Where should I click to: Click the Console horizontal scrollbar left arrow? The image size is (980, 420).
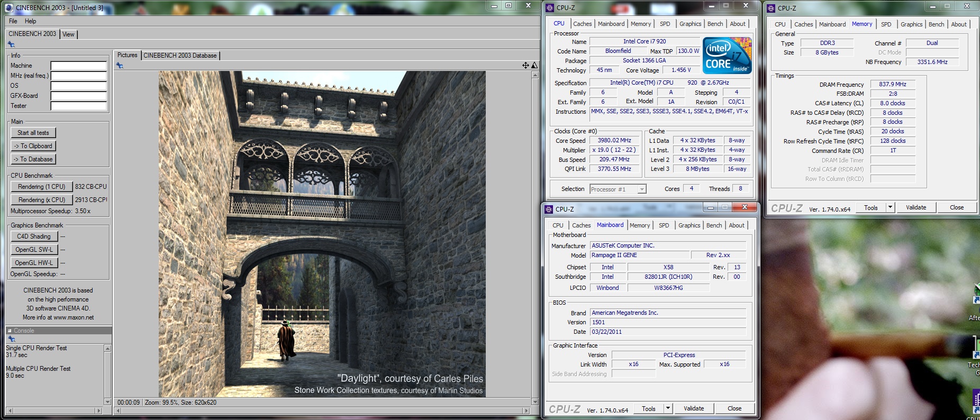10,410
